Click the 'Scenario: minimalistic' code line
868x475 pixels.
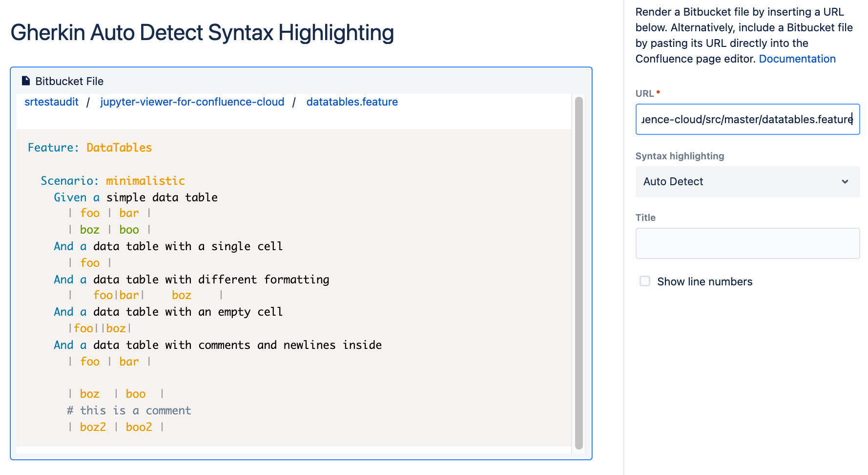(113, 181)
